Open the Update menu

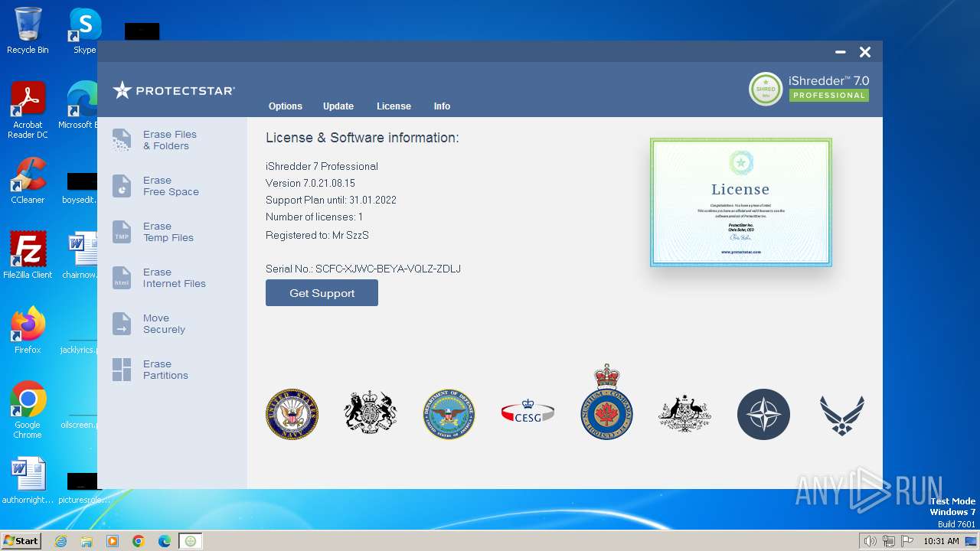point(338,106)
